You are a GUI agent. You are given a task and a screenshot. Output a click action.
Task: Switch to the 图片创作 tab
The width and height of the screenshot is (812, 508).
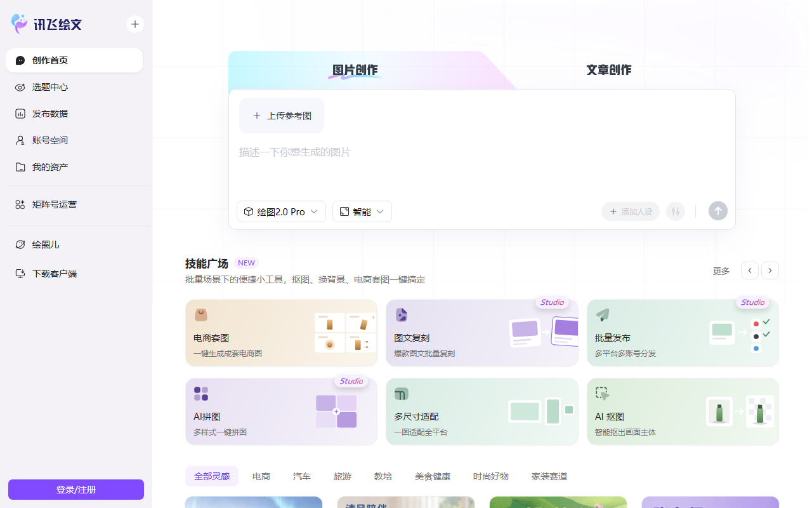355,70
